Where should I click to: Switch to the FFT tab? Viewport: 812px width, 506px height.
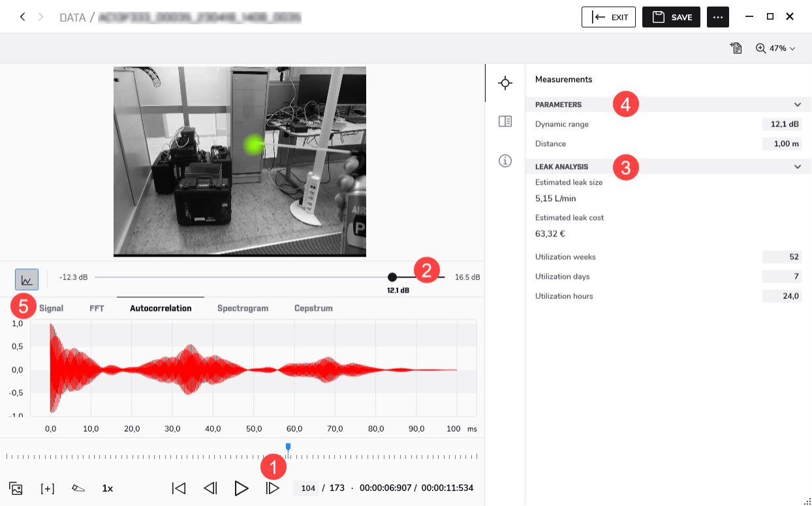pyautogui.click(x=97, y=308)
